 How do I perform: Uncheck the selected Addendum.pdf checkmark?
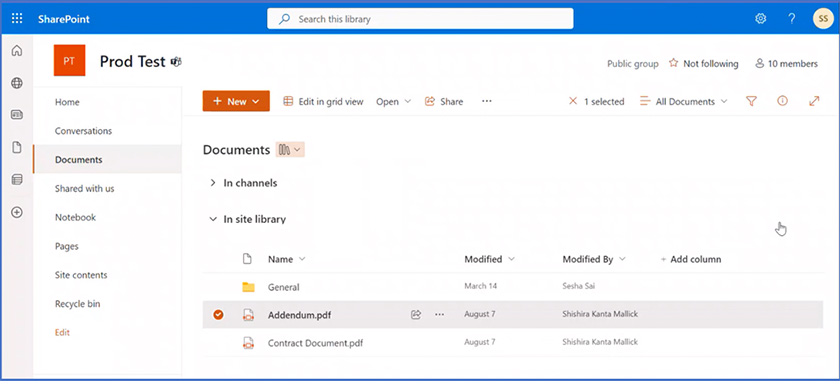coord(218,315)
